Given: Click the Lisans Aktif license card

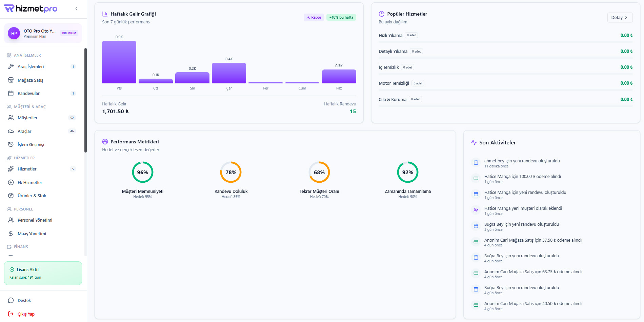Looking at the screenshot, I should tap(43, 273).
